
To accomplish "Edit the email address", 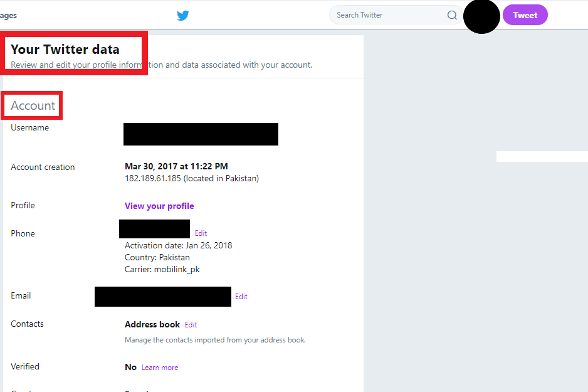I will point(241,297).
